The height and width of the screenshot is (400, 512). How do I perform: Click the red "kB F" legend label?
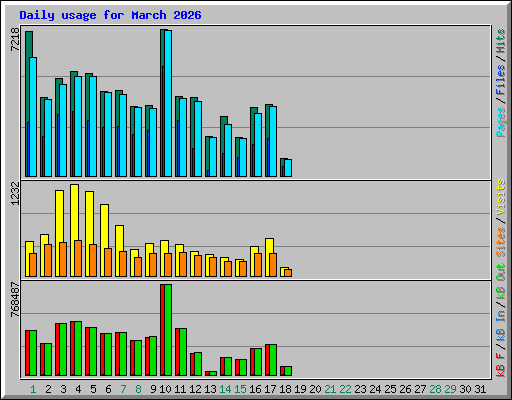pos(500,364)
